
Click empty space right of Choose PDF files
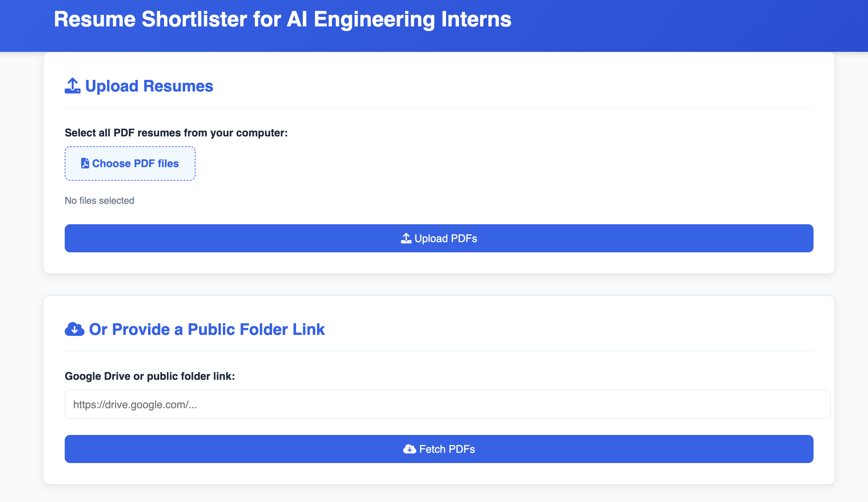tap(482, 163)
